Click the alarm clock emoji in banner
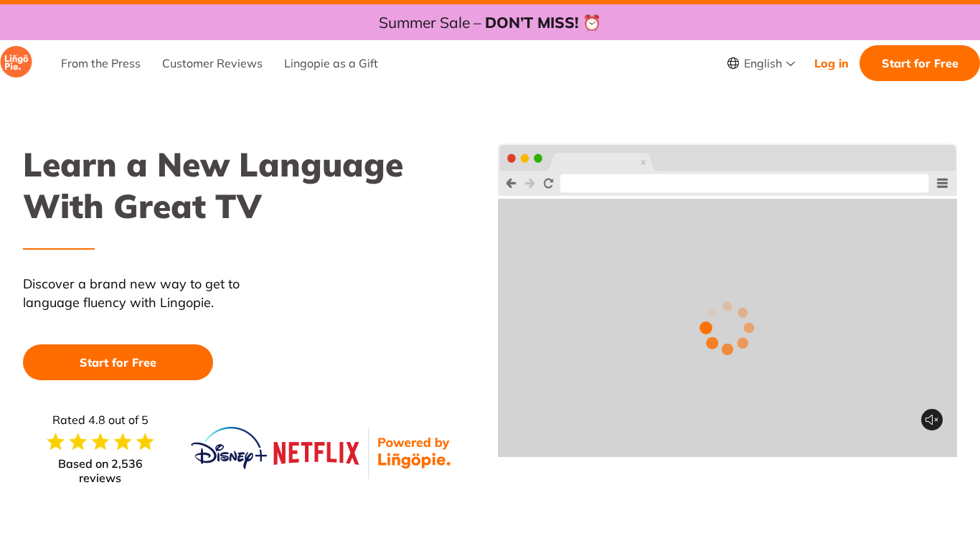 click(592, 23)
